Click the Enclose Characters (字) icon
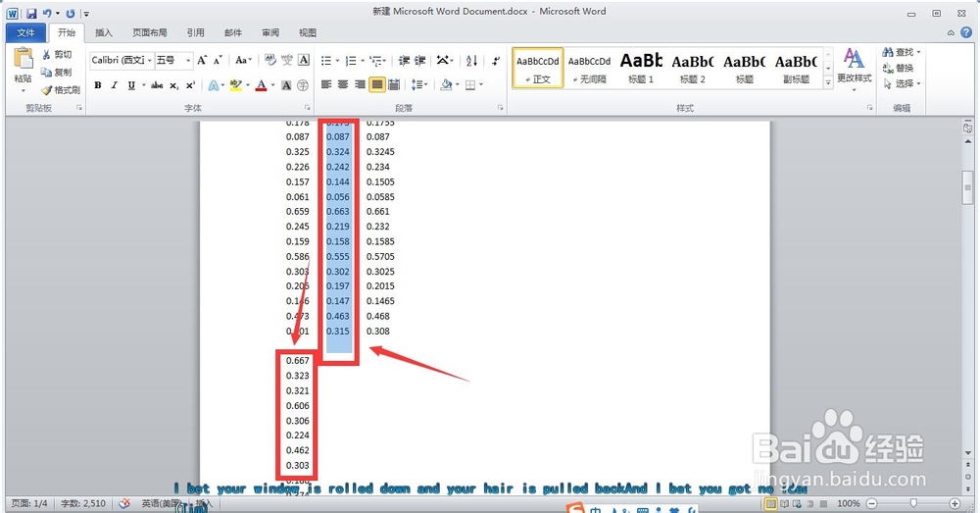 click(x=303, y=85)
